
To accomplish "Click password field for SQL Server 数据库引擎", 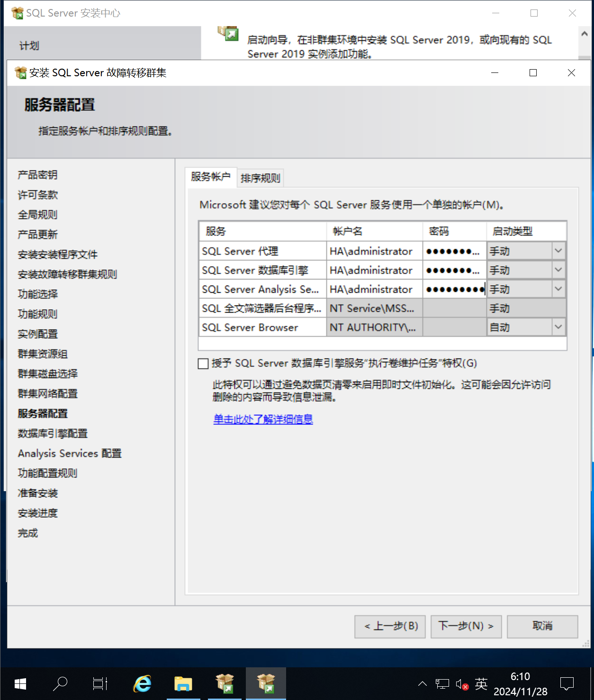I will click(454, 270).
